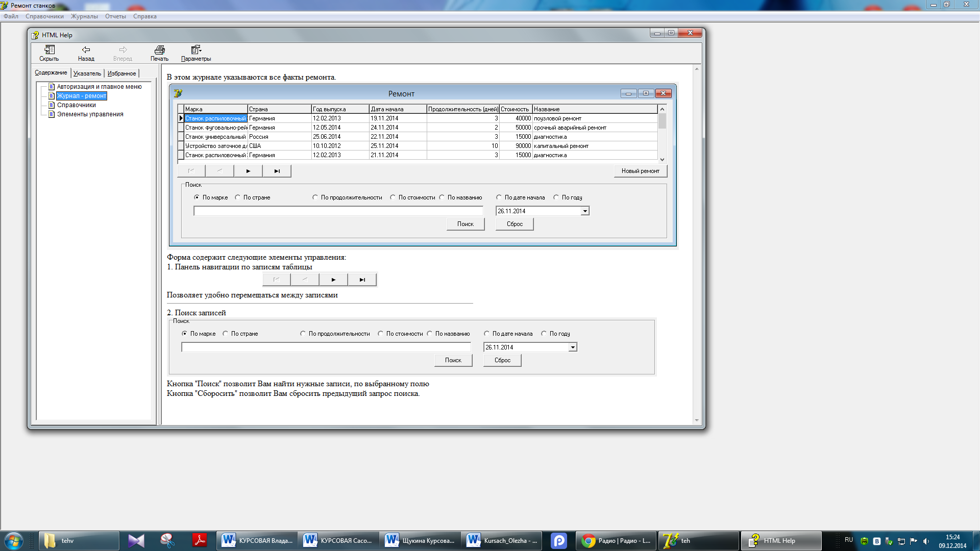Switch to КУРСОВАЯ Влада Word taskbar window
This screenshot has height=551, width=980.
tap(258, 541)
